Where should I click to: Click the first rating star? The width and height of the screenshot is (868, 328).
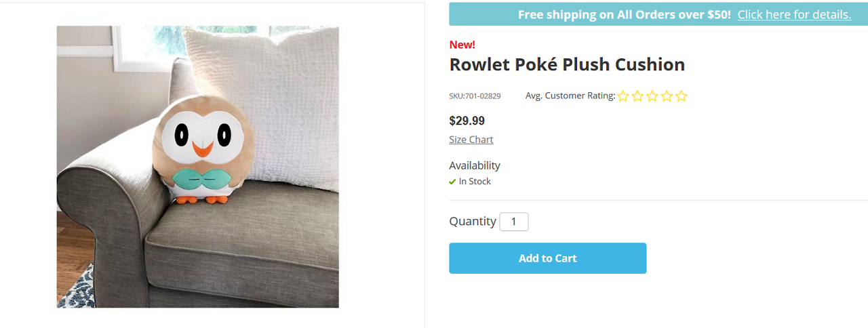click(623, 96)
